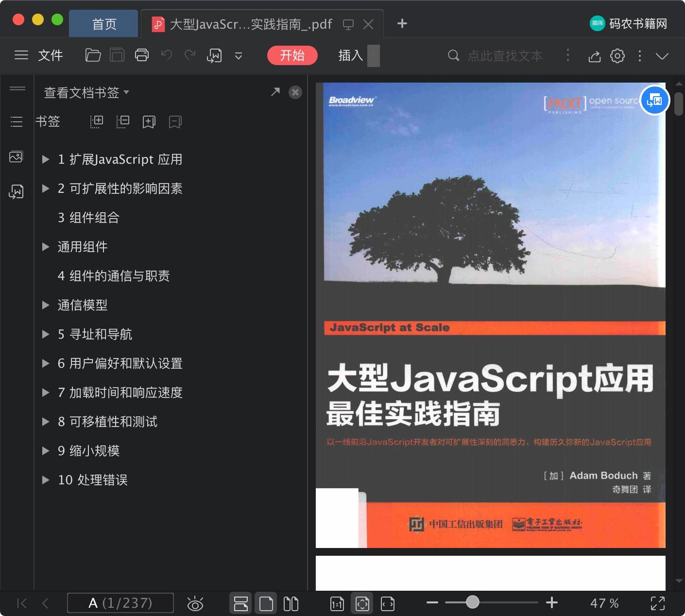Click the collapse all bookmarks icon
This screenshot has width=685, height=616.
123,121
